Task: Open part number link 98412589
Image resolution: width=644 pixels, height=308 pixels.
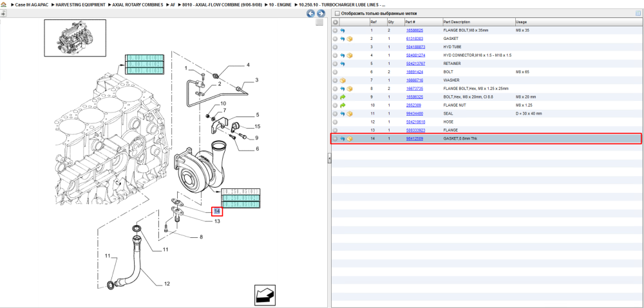Action: click(414, 139)
